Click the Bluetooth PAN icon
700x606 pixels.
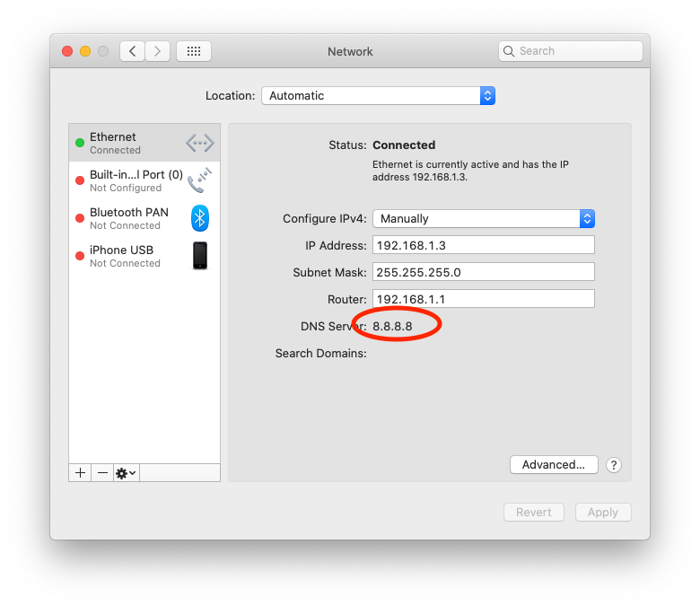tap(200, 218)
